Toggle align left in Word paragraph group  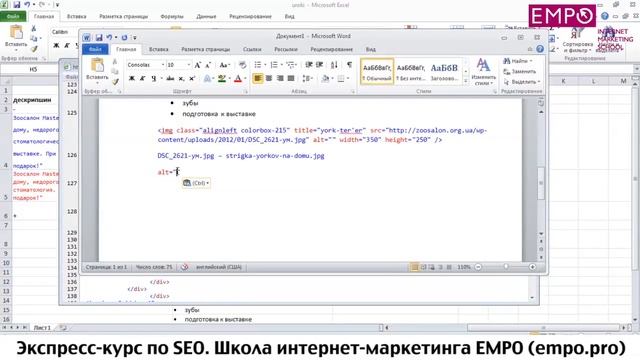pyautogui.click(x=258, y=78)
